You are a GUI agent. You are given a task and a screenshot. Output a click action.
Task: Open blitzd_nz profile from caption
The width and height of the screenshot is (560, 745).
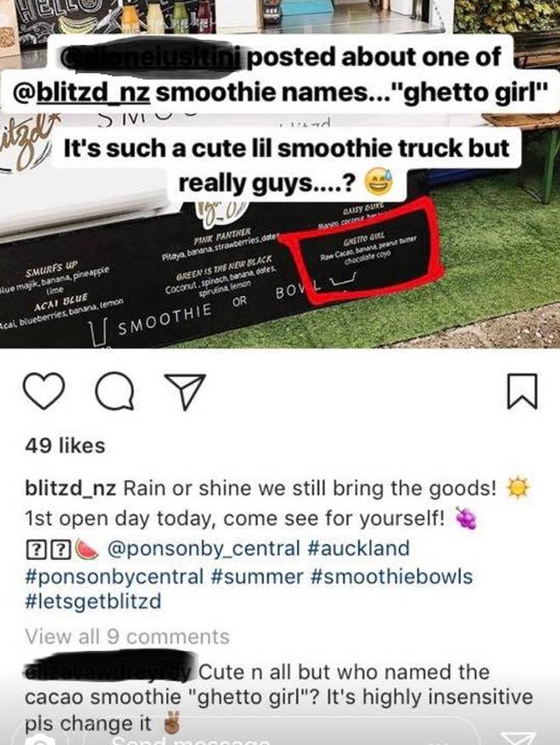(x=70, y=489)
